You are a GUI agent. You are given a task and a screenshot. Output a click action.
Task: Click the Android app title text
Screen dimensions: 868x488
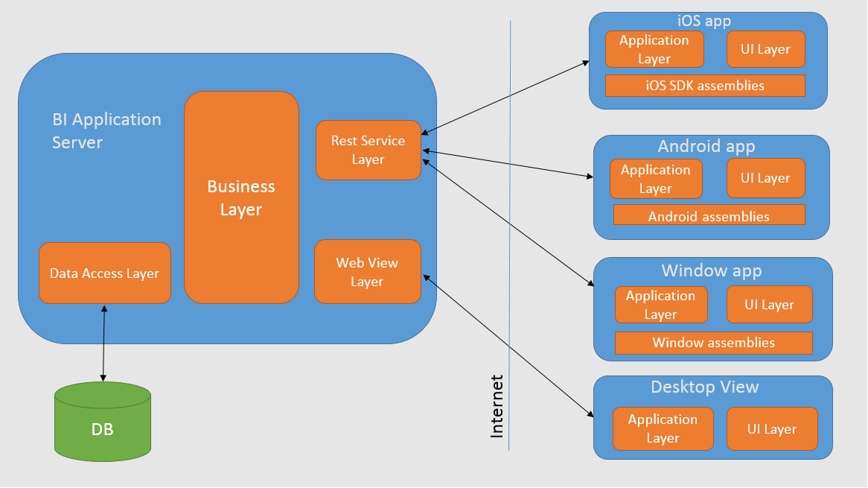click(x=706, y=146)
